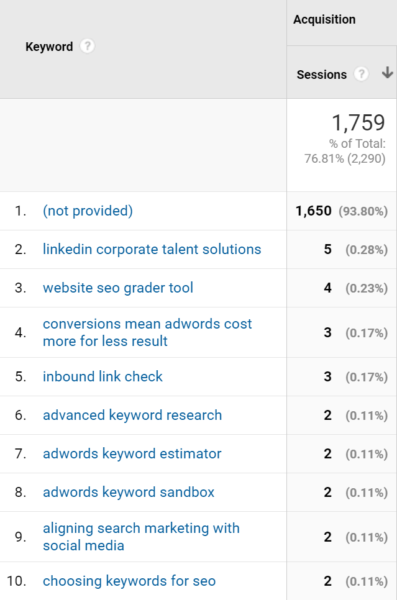Open adwords keyword sandbox link

point(129,492)
